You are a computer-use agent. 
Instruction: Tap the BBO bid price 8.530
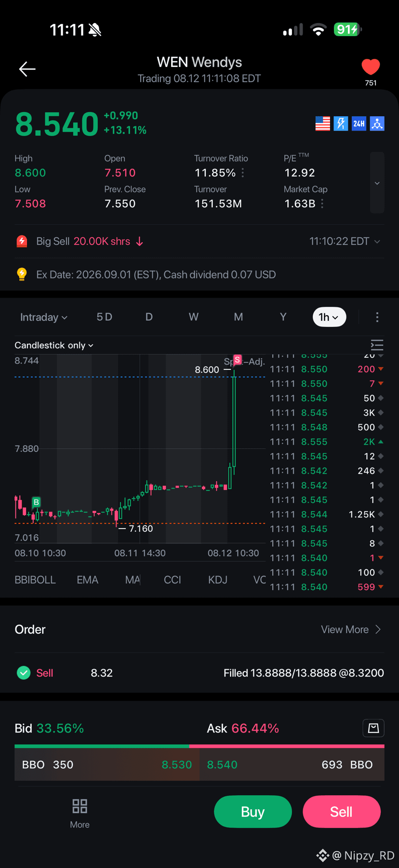point(176,764)
